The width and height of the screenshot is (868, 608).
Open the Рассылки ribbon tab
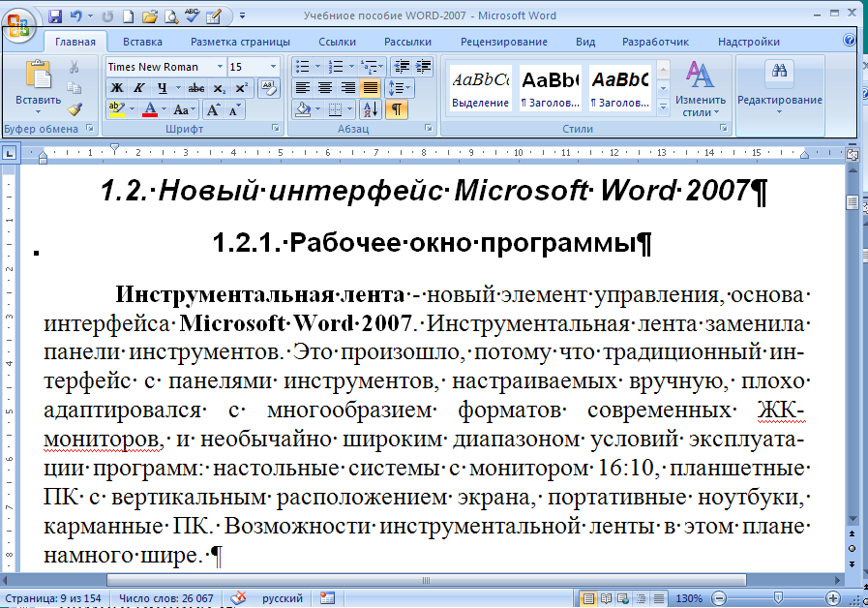(x=408, y=42)
